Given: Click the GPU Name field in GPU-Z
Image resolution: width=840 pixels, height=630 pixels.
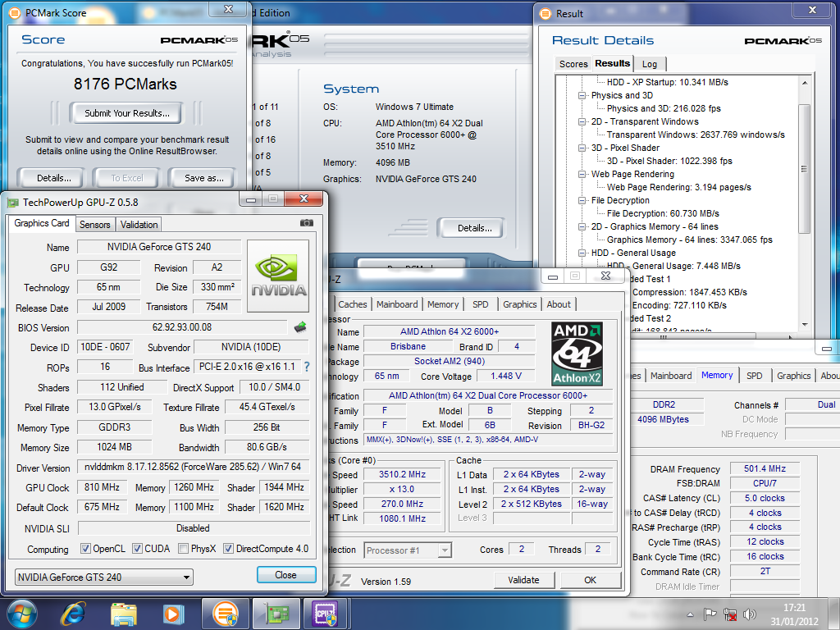Looking at the screenshot, I should (x=159, y=247).
